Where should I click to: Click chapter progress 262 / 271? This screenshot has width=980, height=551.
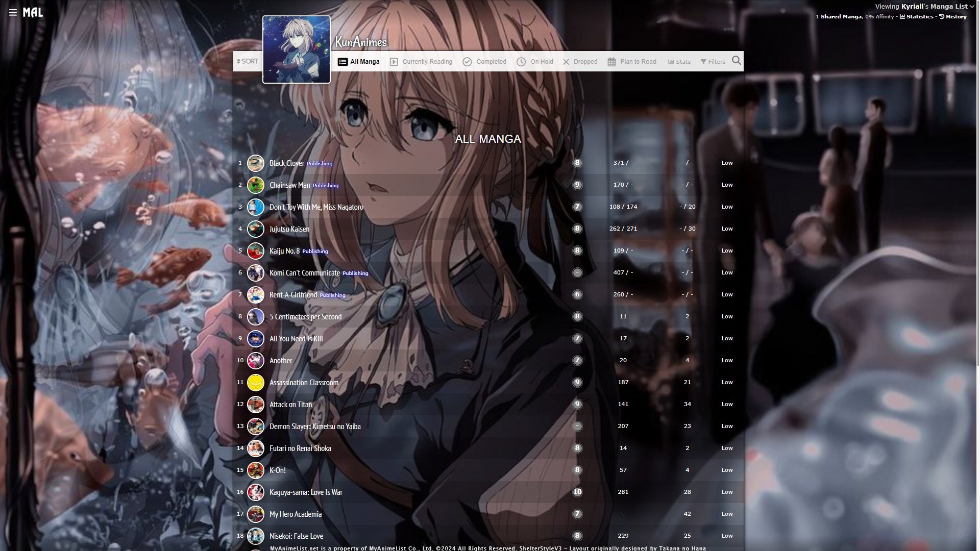click(623, 229)
